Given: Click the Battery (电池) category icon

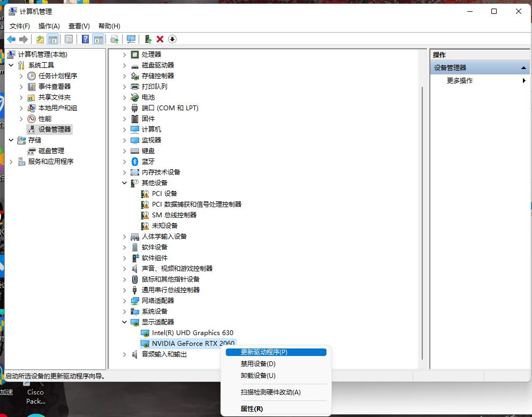Looking at the screenshot, I should click(135, 97).
